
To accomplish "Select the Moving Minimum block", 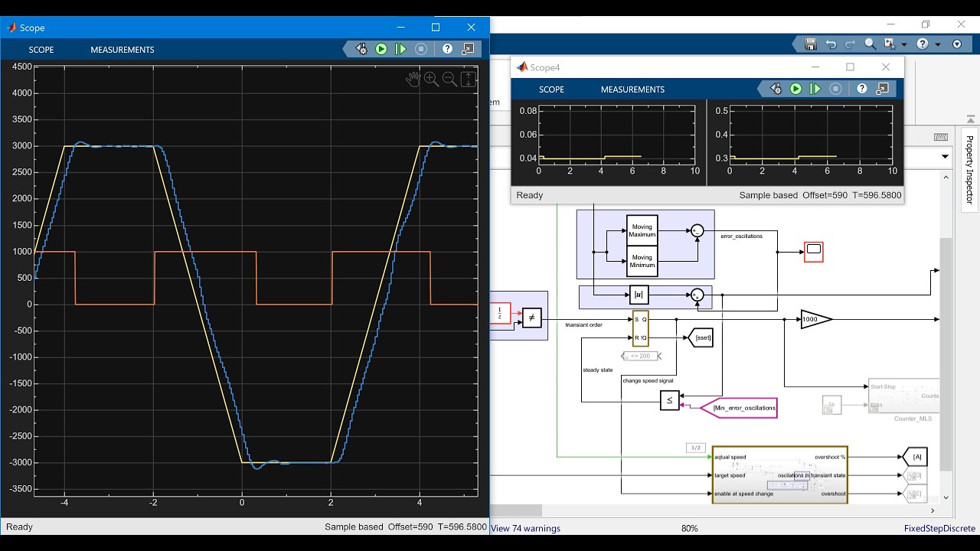I will [642, 261].
